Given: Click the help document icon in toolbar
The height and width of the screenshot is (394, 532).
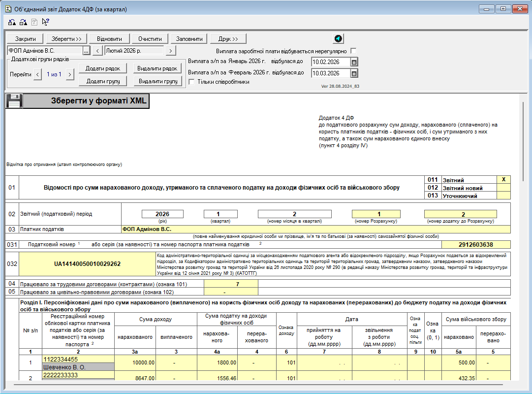Looking at the screenshot, I should (x=34, y=22).
